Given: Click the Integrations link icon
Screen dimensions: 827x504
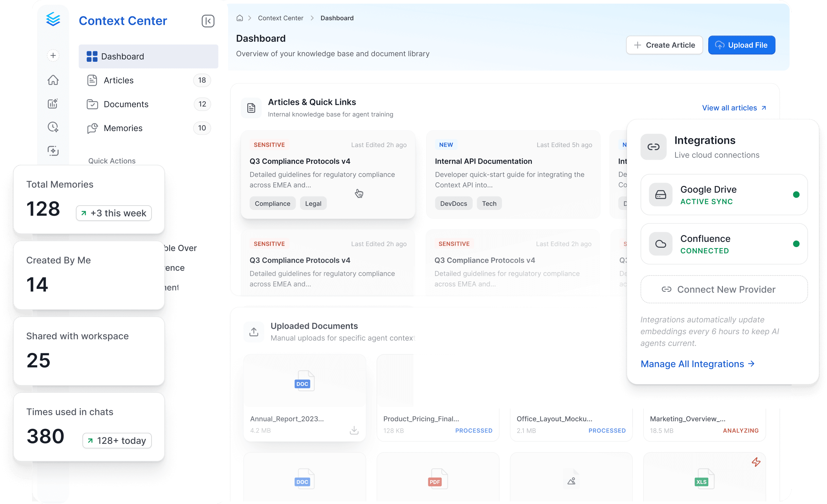Looking at the screenshot, I should [653, 147].
